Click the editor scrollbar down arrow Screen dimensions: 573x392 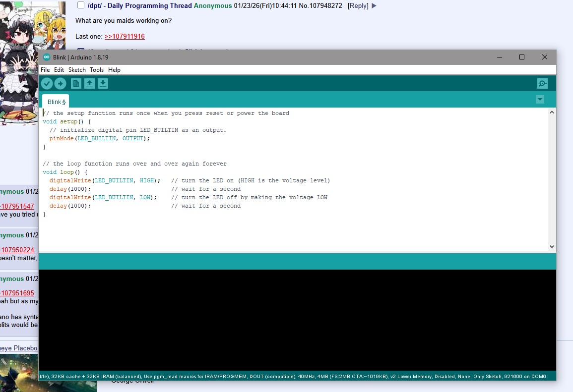pos(552,247)
